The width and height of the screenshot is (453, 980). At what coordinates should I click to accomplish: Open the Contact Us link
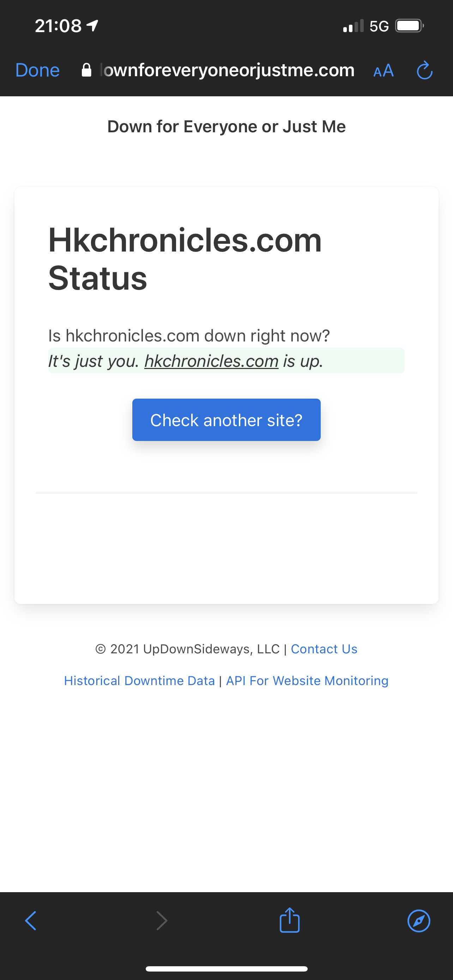point(324,649)
